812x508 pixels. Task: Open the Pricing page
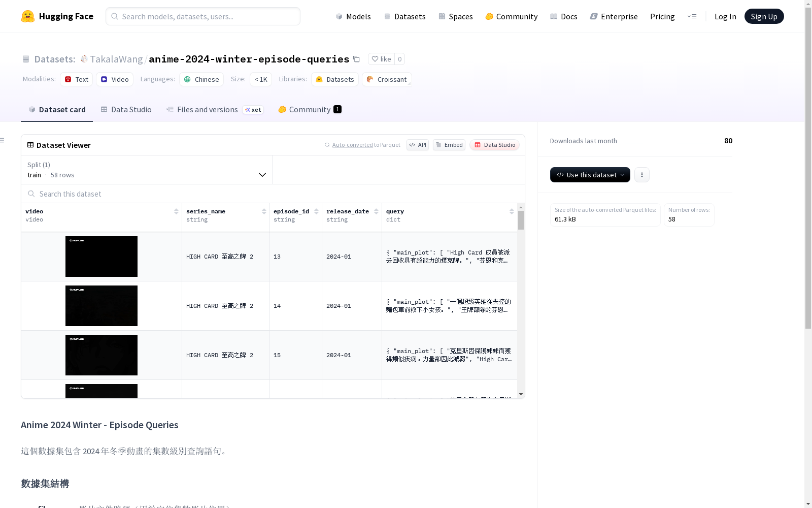pos(662,16)
